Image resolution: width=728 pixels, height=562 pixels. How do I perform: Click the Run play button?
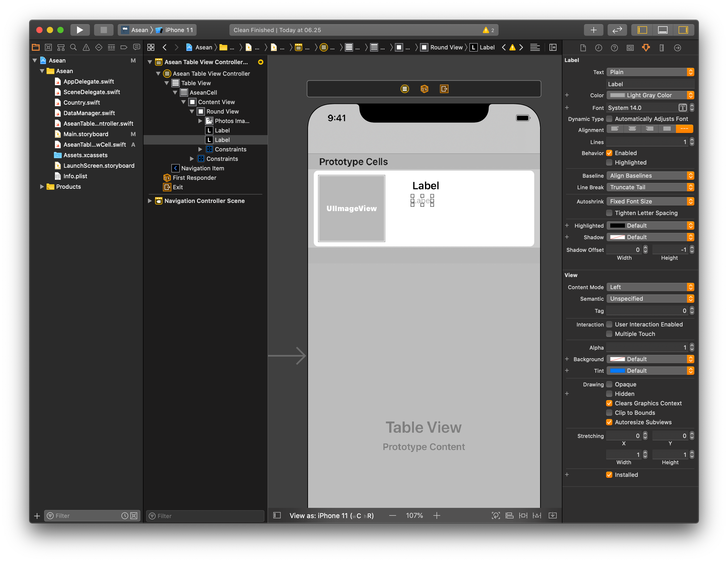click(x=80, y=30)
